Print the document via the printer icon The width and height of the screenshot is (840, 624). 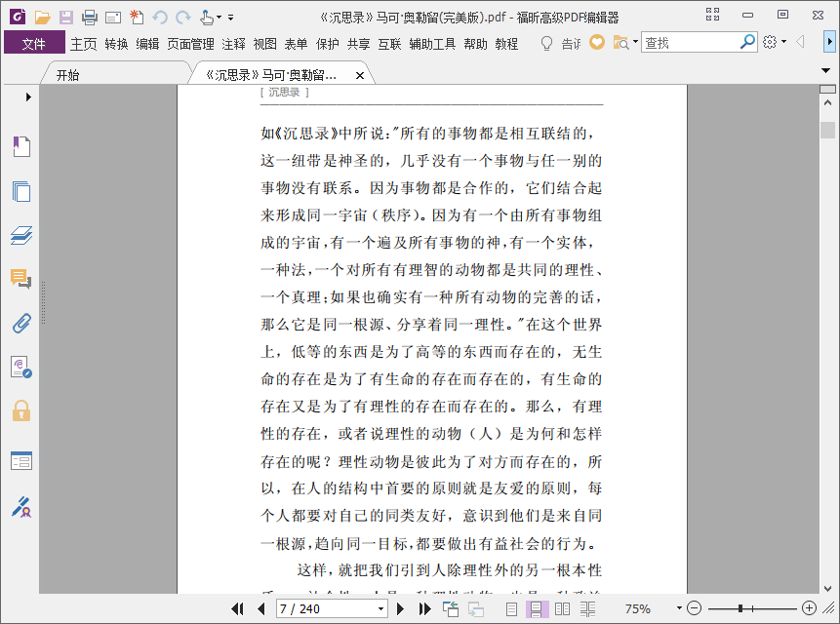coord(90,18)
